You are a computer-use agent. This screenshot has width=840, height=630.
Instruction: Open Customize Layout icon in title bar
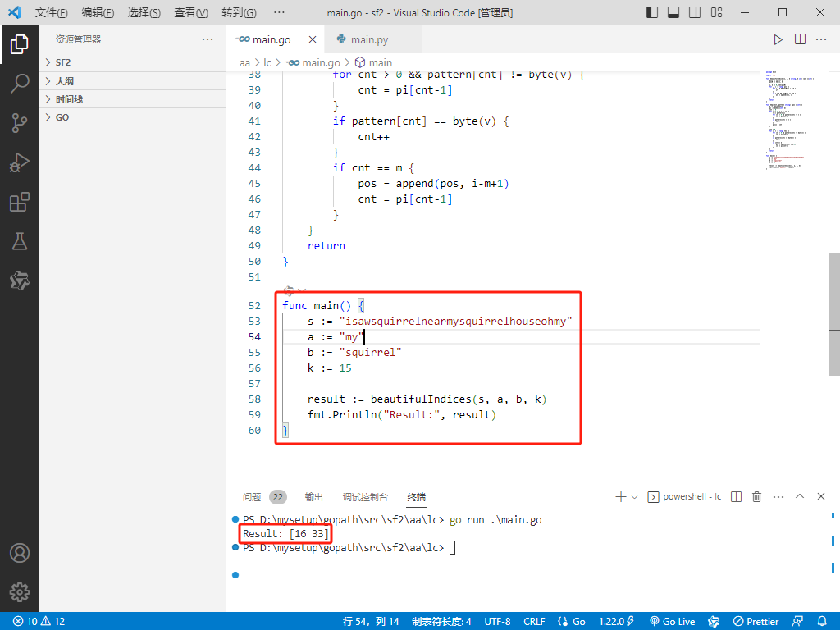716,12
